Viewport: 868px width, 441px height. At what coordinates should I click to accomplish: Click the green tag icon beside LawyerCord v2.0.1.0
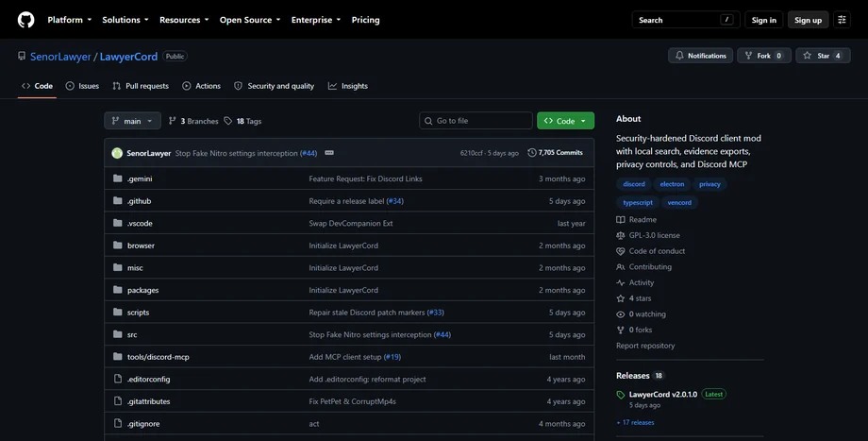point(621,395)
